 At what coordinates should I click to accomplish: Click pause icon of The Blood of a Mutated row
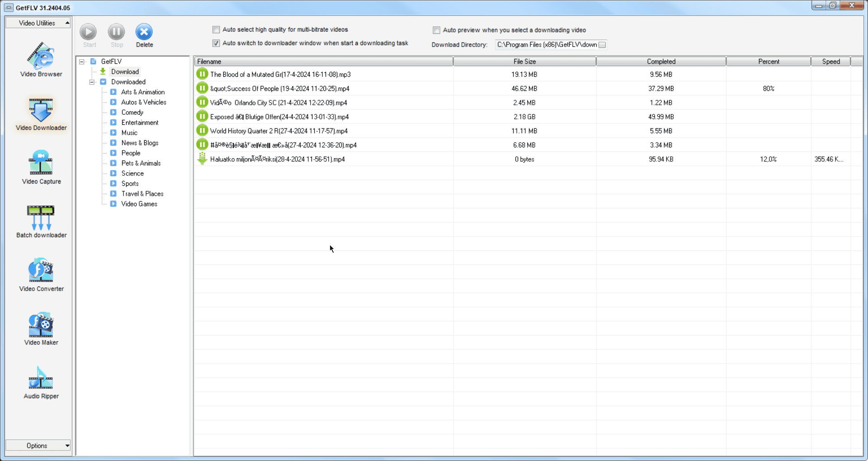[202, 74]
